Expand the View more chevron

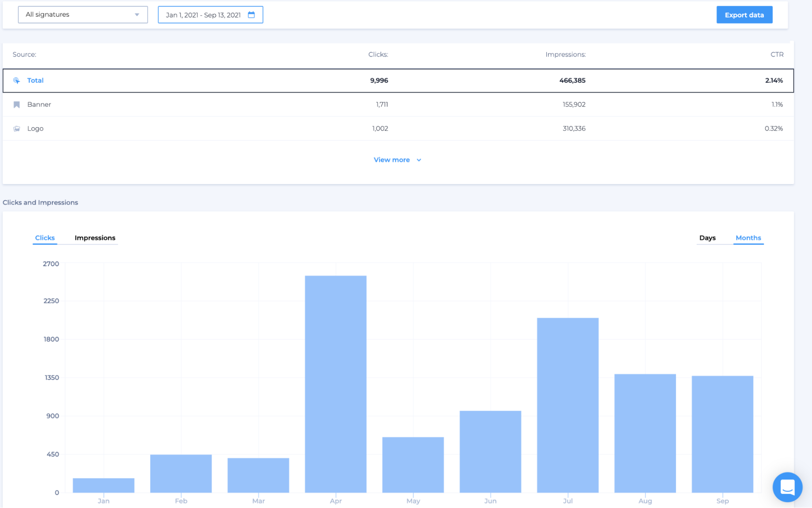(419, 160)
